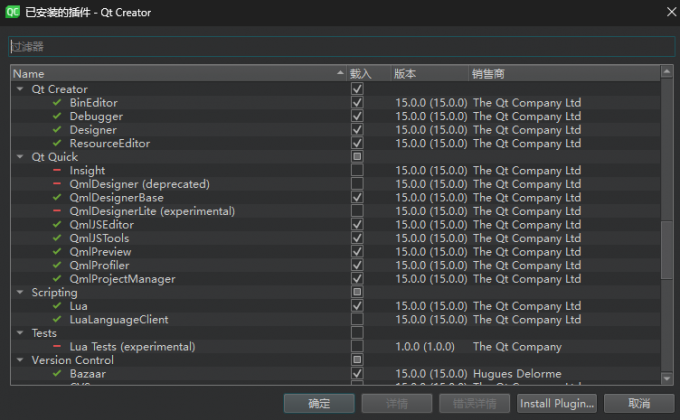Click red dash icon beside Lua Tests
The width and height of the screenshot is (680, 420).
pyautogui.click(x=57, y=347)
